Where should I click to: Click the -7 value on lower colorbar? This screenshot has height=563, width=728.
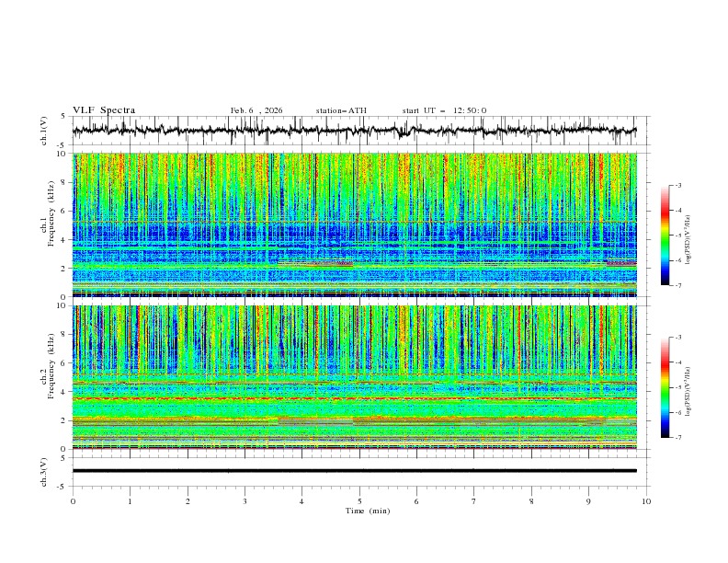click(x=678, y=438)
